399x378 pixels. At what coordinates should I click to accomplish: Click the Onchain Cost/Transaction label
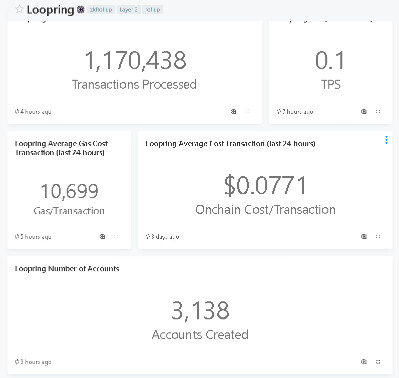click(x=265, y=210)
